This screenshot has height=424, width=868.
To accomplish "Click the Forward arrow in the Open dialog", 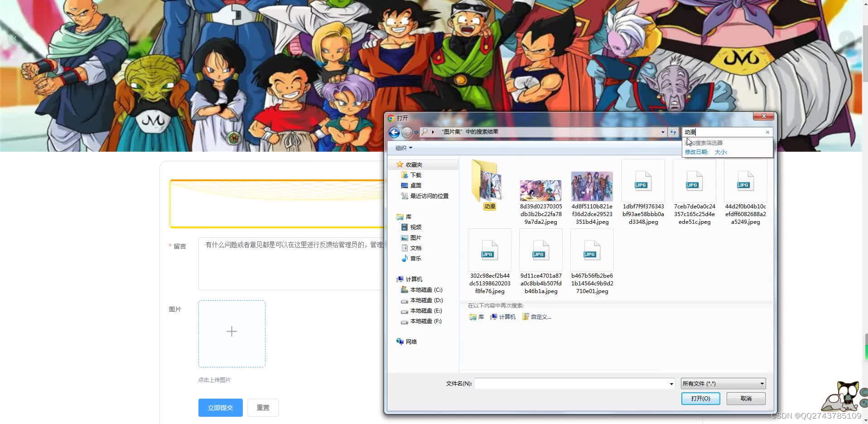I will coord(407,132).
